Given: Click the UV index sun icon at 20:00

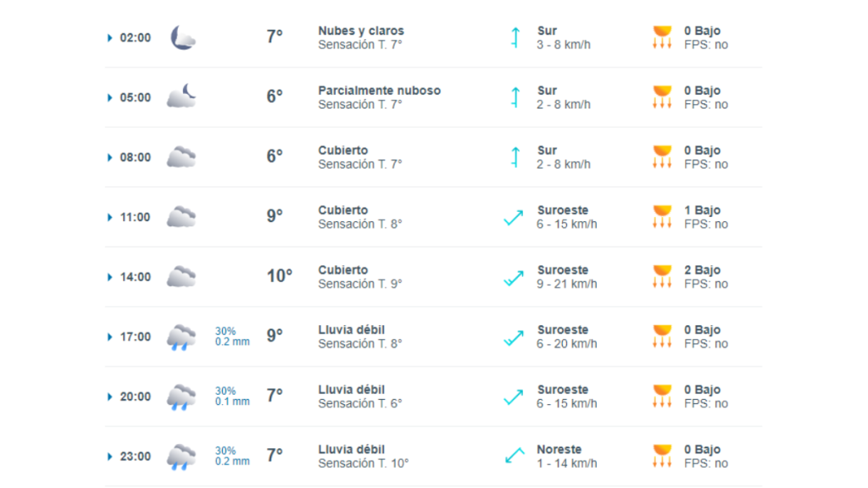Looking at the screenshot, I should point(662,396).
